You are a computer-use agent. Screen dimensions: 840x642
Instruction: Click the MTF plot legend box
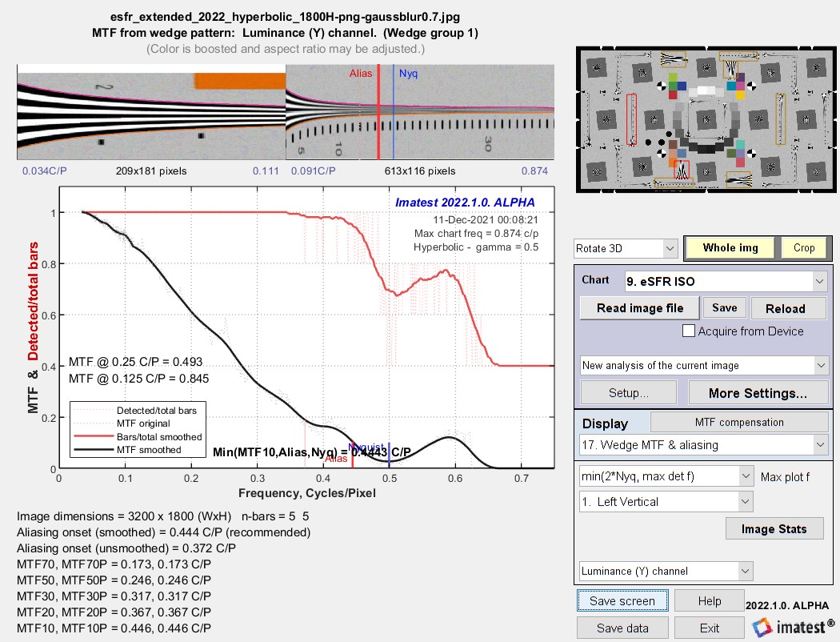(x=138, y=429)
